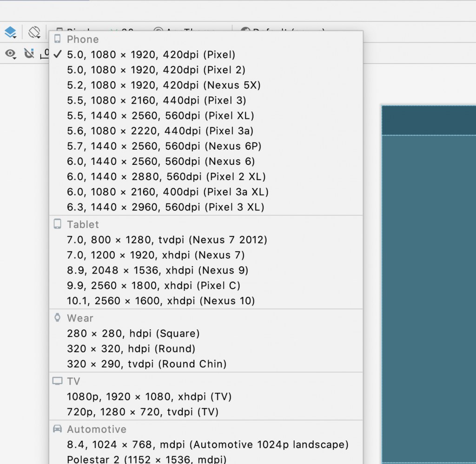476x464 pixels.
Task: Select Nexus 6P 560dpi device
Action: [206, 146]
